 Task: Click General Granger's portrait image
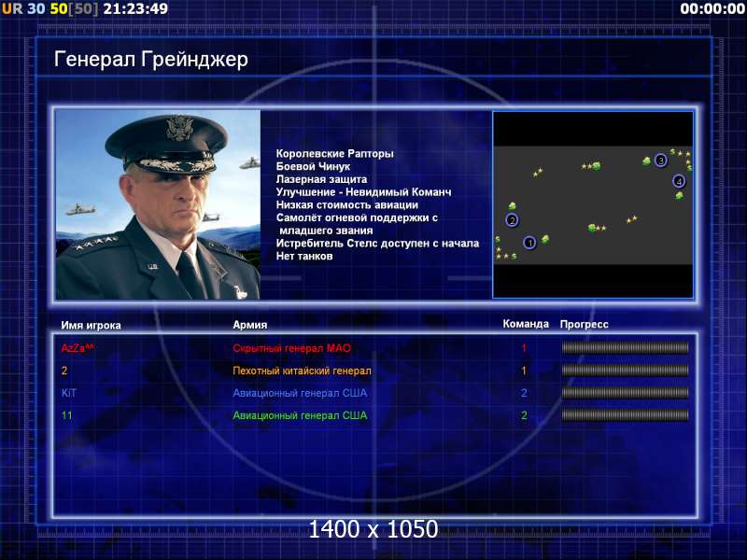pyautogui.click(x=158, y=204)
